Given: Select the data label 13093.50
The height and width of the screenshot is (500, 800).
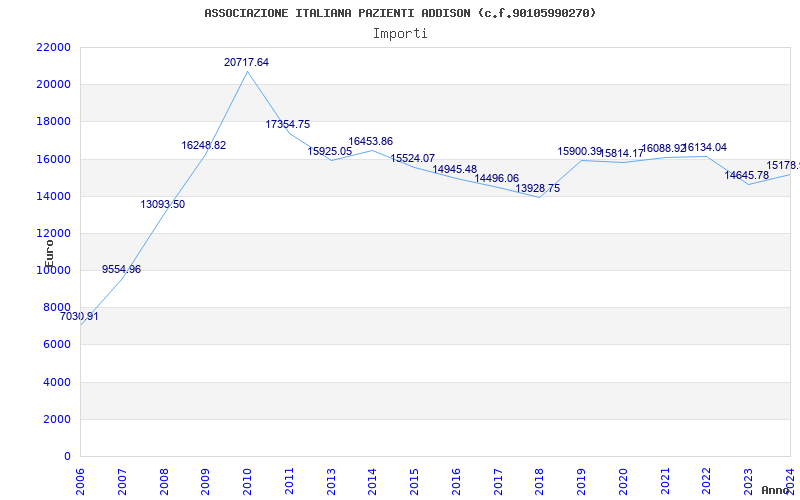Looking at the screenshot, I should [163, 205].
